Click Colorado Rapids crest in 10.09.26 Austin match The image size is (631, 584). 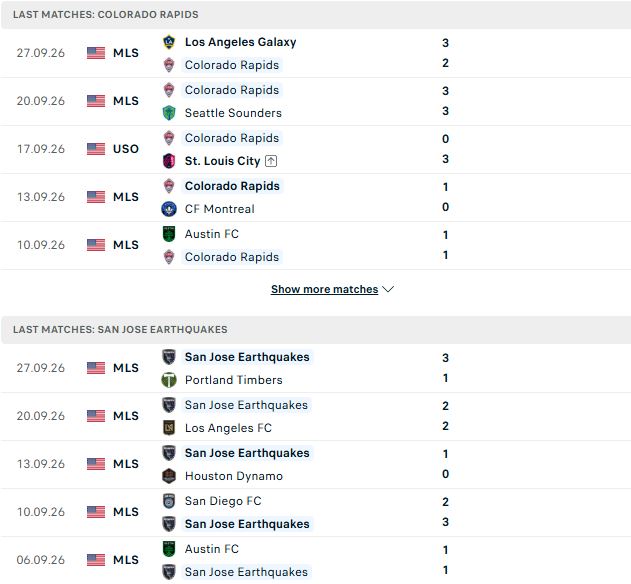[169, 257]
